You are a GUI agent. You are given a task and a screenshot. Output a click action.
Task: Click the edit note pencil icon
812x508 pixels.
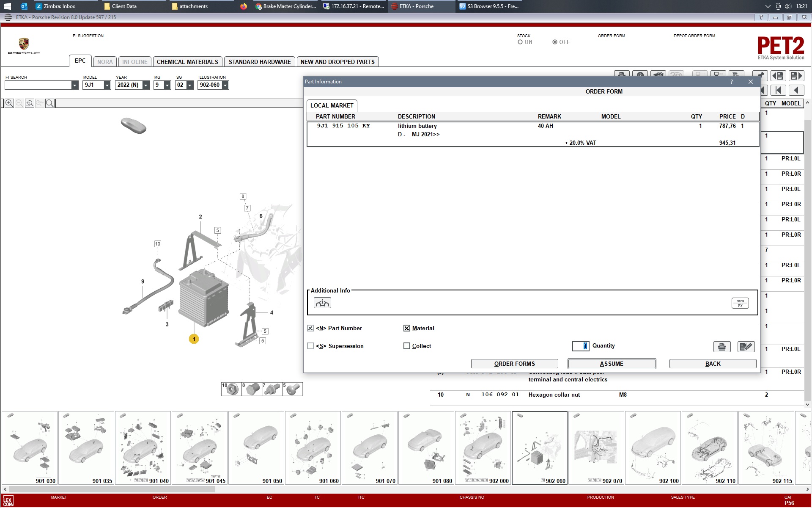pyautogui.click(x=746, y=347)
